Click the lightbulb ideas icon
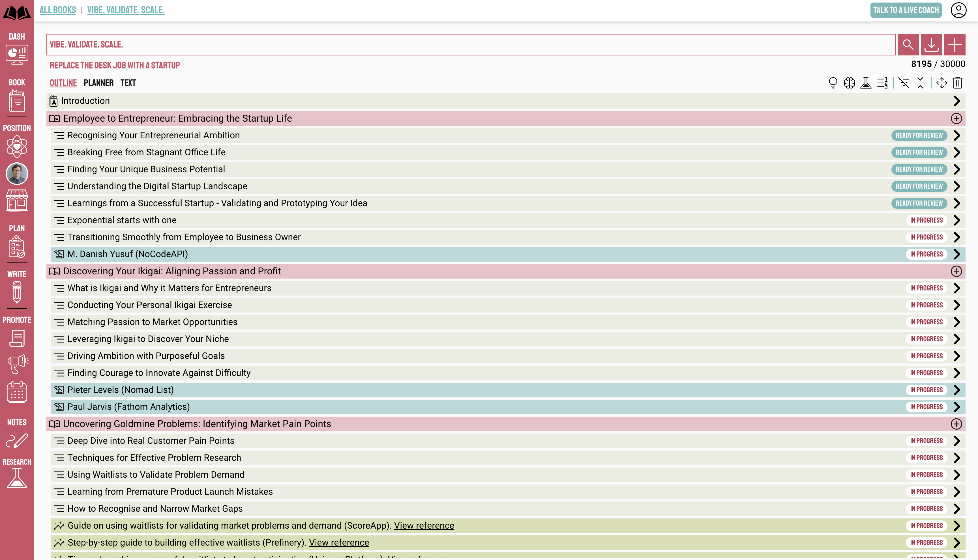 [x=833, y=83]
